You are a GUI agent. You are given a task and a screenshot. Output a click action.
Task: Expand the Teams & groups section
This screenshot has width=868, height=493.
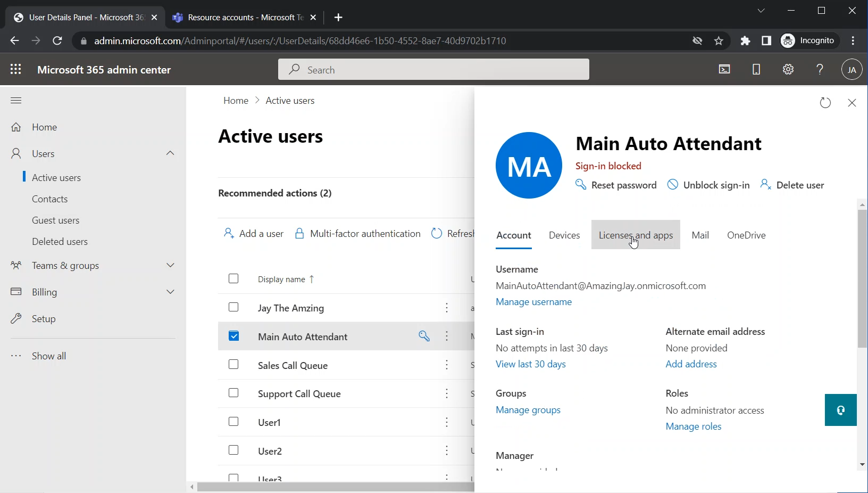170,265
